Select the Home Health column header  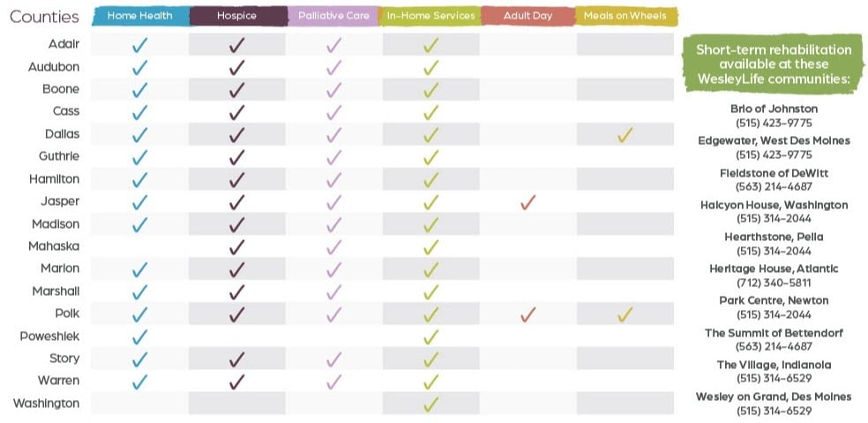[139, 16]
